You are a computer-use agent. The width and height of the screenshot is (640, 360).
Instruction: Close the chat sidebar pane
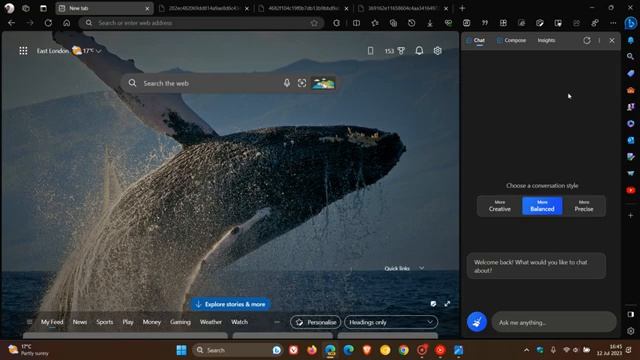tap(612, 40)
